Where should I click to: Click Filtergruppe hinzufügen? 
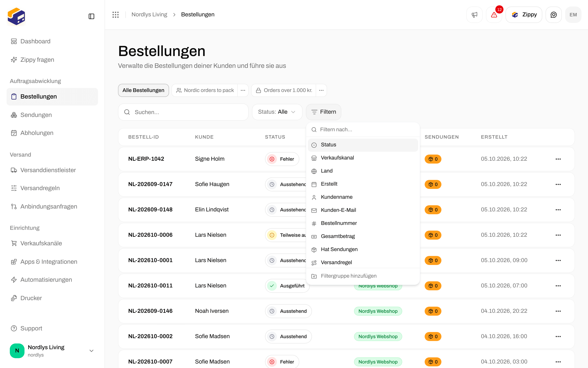[363, 276]
